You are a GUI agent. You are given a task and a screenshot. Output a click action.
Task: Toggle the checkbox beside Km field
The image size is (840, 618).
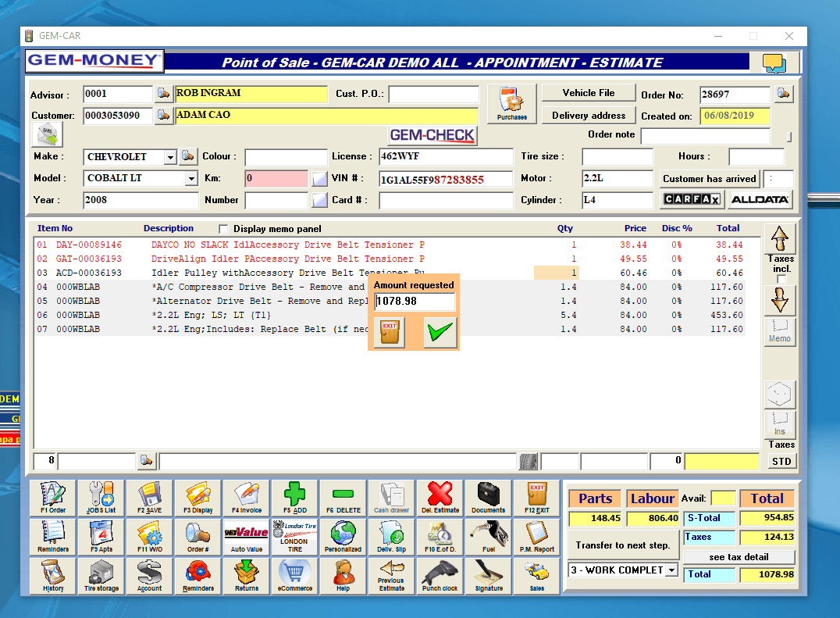point(319,178)
